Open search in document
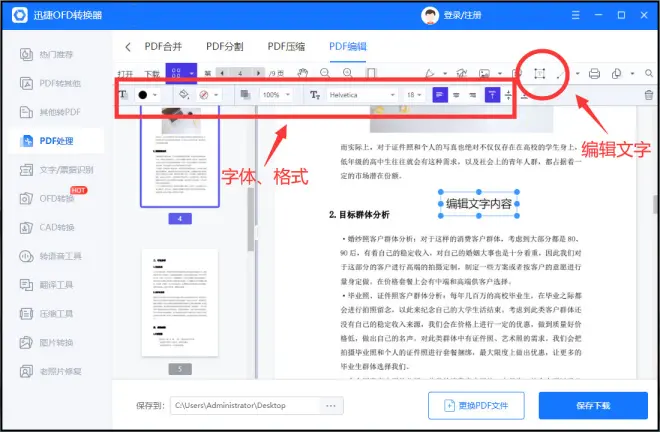 tap(649, 74)
